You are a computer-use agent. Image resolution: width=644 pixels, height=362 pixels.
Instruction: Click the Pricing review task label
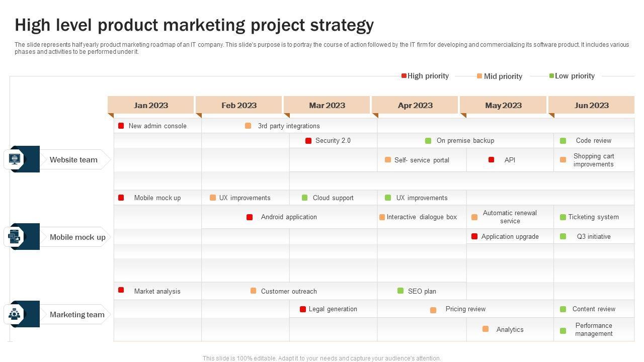point(465,309)
